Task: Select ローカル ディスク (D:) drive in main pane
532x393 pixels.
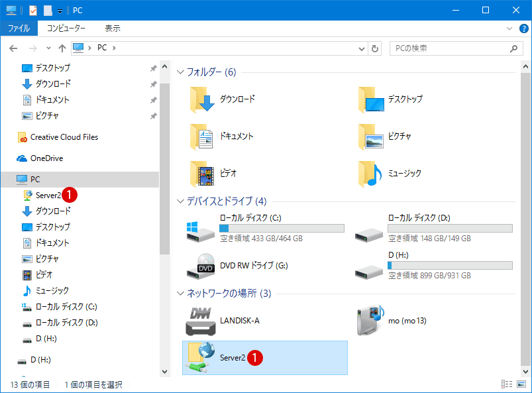Action: pyautogui.click(x=433, y=228)
